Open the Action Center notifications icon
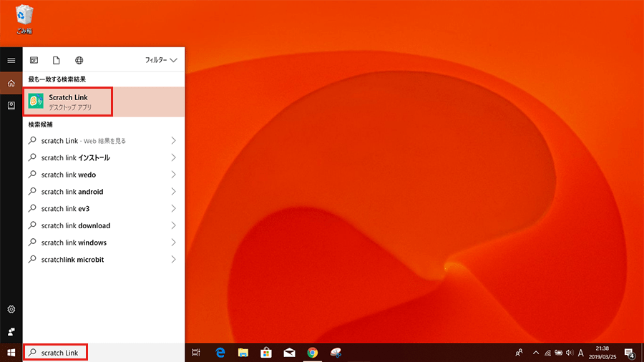Image resolution: width=644 pixels, height=362 pixels. pyautogui.click(x=630, y=353)
